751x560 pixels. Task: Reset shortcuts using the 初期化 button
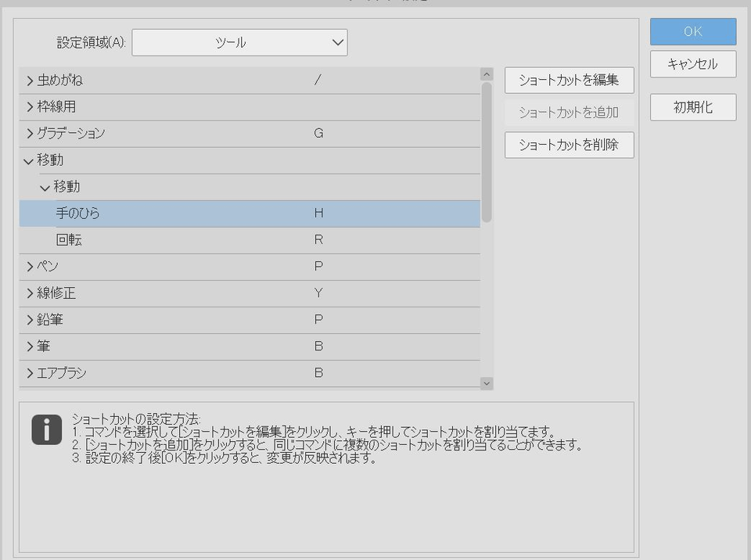pos(692,107)
